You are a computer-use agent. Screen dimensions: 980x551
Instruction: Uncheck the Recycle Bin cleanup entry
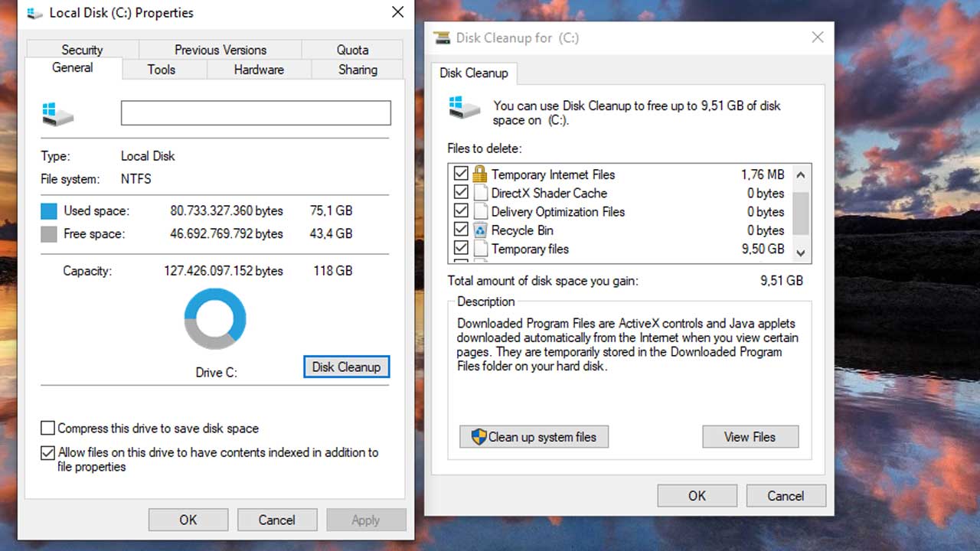pyautogui.click(x=460, y=230)
